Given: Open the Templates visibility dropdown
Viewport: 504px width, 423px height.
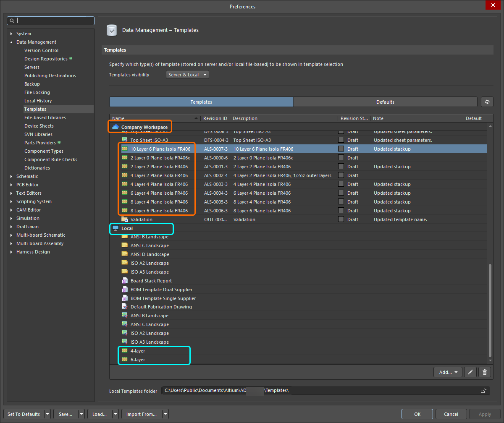Looking at the screenshot, I should click(187, 74).
